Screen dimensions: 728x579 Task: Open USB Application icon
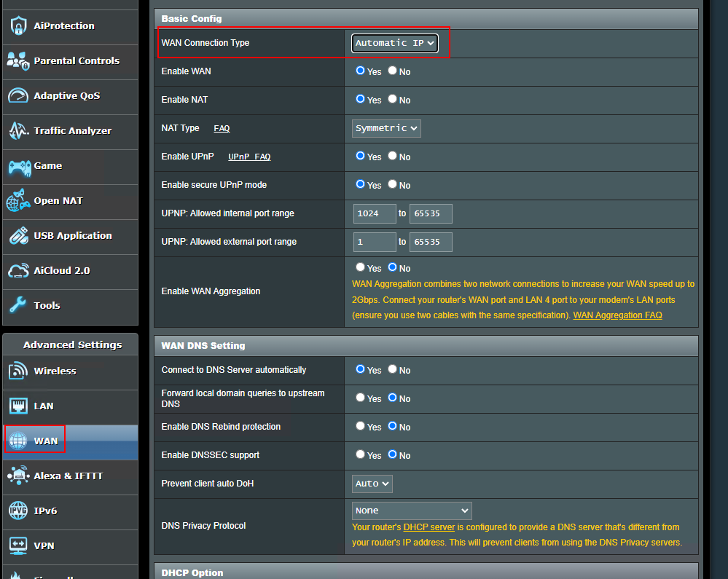point(18,236)
